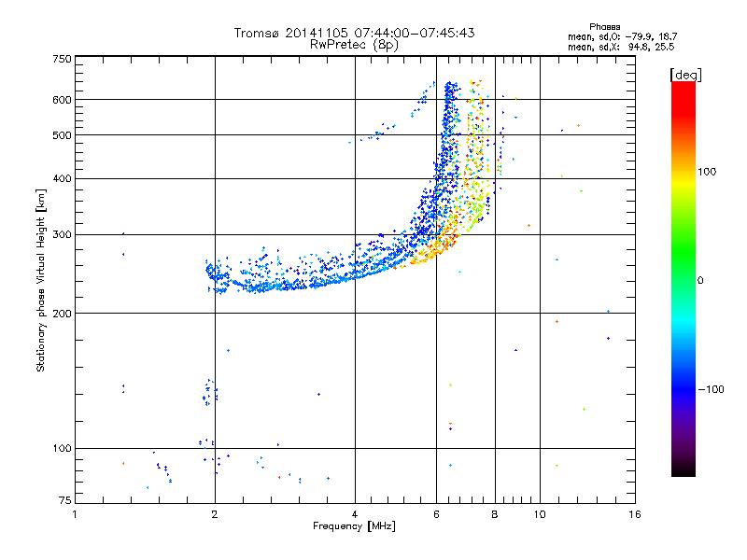Click the y-axis tick label "400"

coord(62,179)
